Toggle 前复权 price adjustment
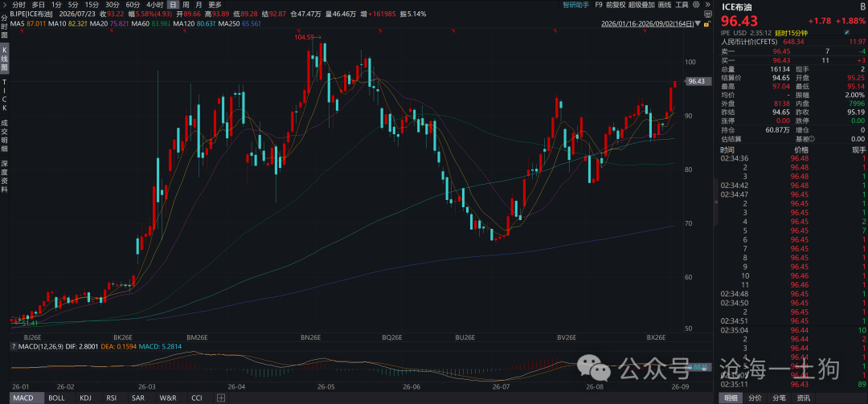 point(616,5)
